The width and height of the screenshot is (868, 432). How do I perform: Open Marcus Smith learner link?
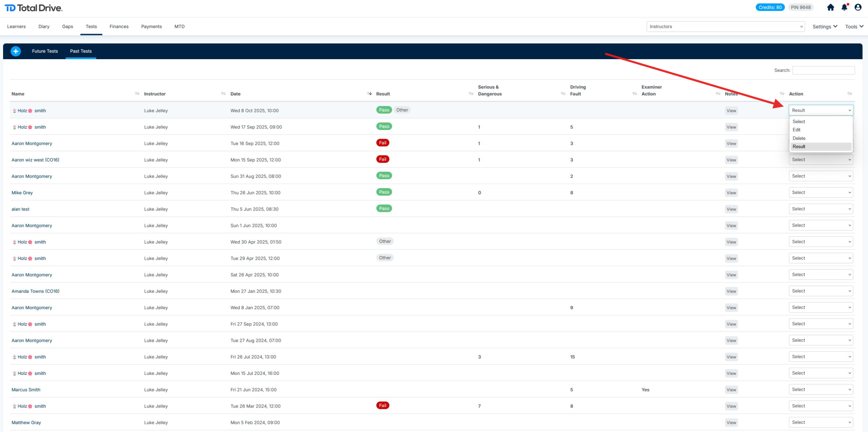pyautogui.click(x=26, y=390)
